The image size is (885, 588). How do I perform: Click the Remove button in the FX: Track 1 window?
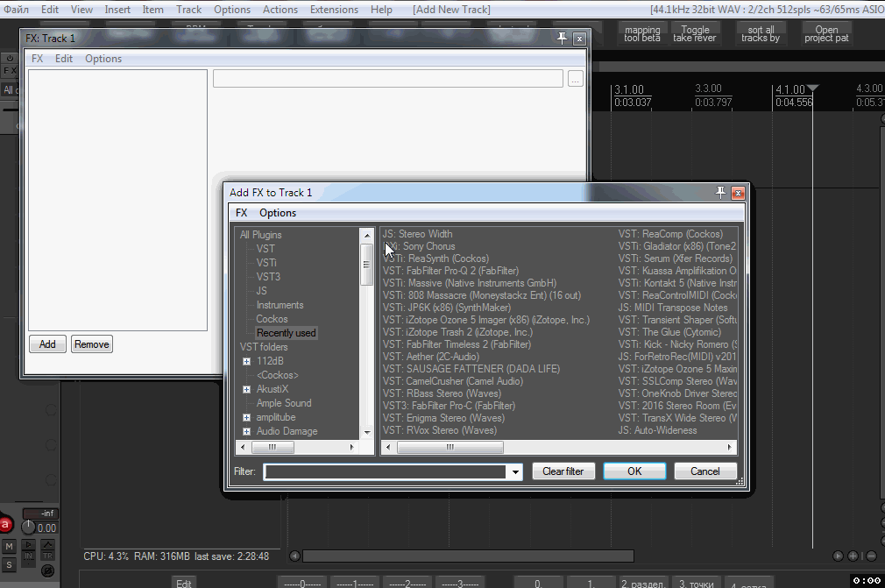tap(91, 344)
